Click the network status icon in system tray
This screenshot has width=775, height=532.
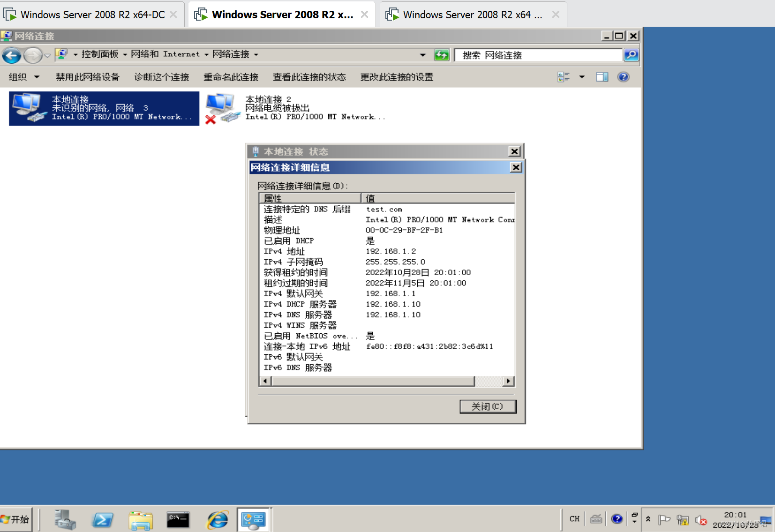tap(683, 519)
